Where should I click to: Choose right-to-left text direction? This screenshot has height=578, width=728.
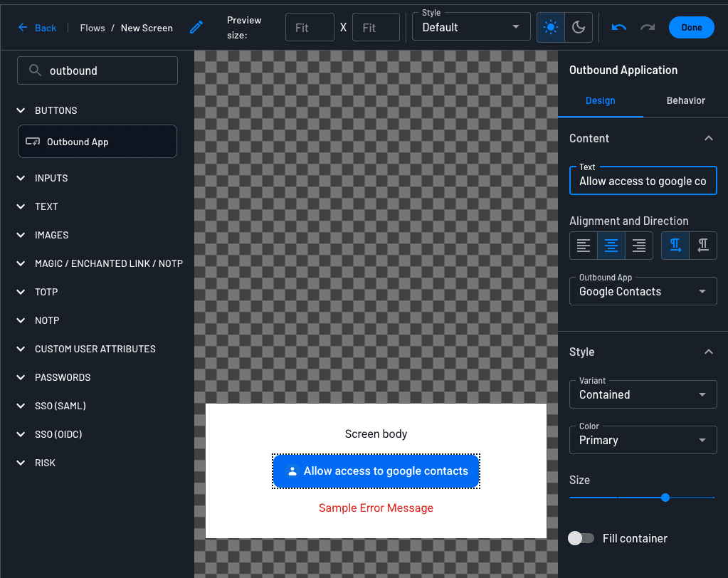pyautogui.click(x=702, y=245)
